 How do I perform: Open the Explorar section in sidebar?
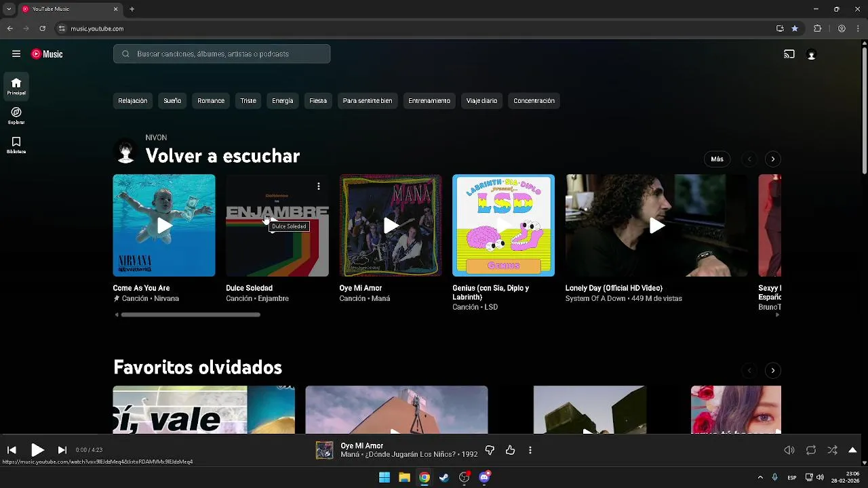16,116
